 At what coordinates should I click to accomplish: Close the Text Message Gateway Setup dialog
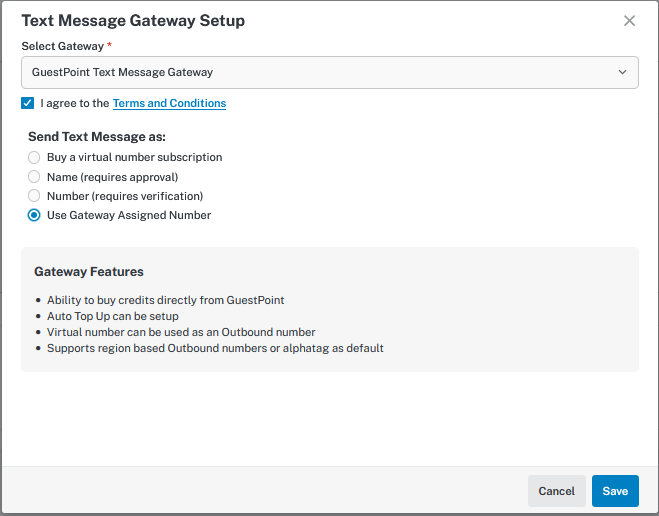pos(629,21)
